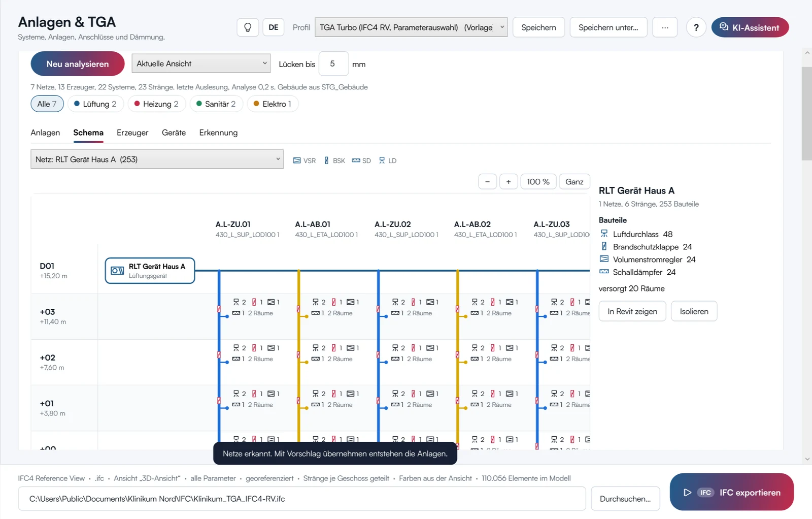Open the Netz: RLT Gerät Haus A dropdown
812x519 pixels.
pos(157,159)
